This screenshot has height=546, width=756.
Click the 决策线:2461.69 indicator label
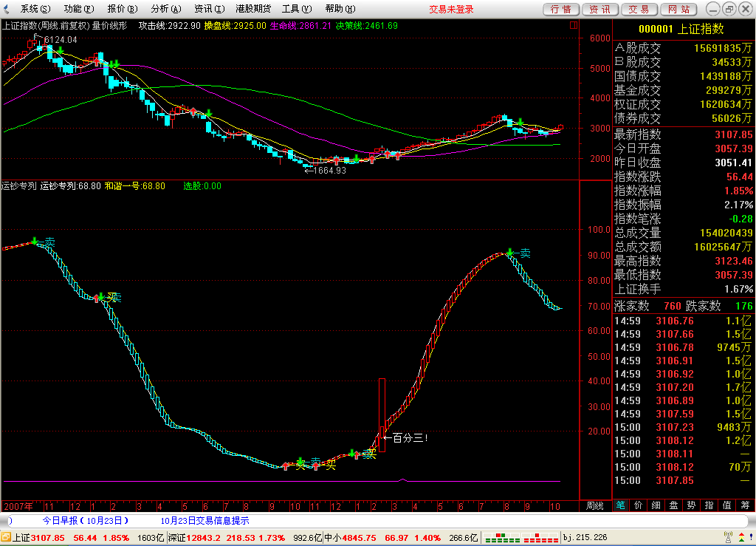366,26
